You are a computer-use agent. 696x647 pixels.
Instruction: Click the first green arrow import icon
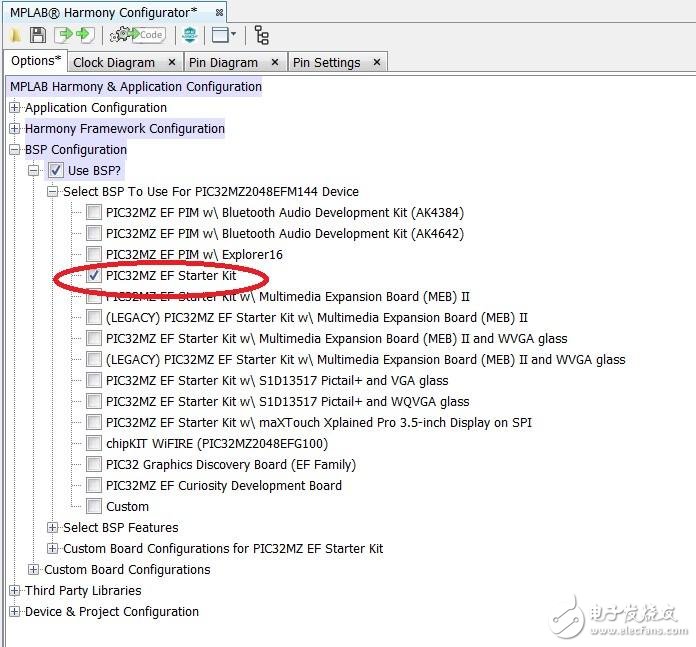(65, 35)
